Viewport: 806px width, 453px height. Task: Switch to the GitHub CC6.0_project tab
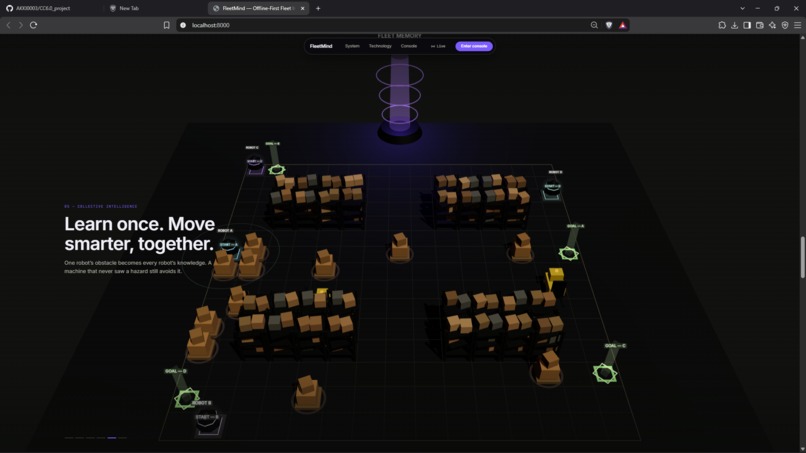(51, 8)
